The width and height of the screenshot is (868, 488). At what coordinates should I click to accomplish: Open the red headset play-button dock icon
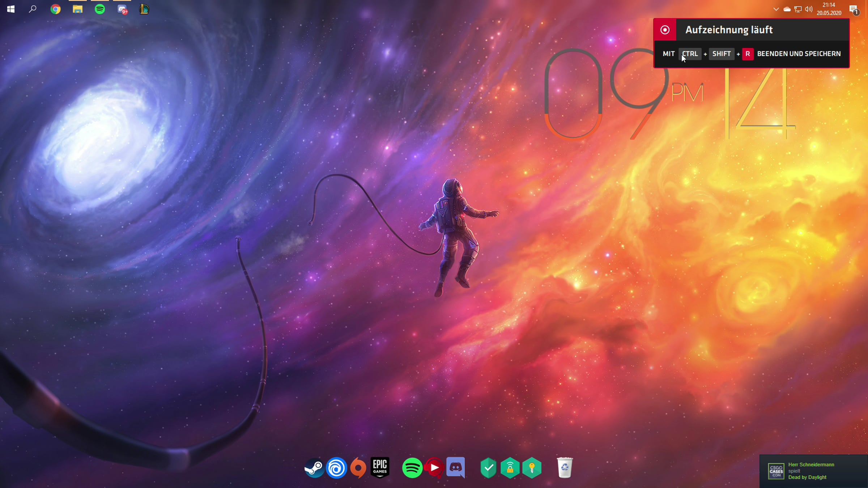click(434, 468)
